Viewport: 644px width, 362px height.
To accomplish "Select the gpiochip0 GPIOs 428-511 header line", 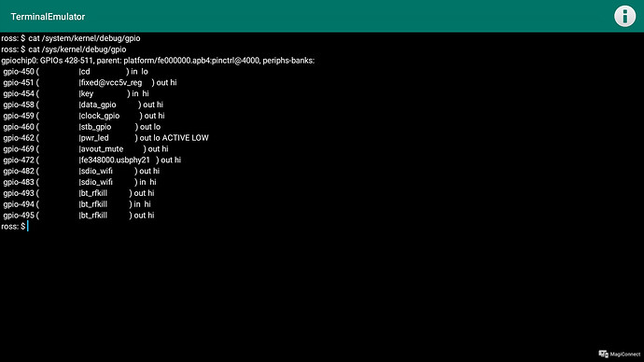I will coord(158,61).
